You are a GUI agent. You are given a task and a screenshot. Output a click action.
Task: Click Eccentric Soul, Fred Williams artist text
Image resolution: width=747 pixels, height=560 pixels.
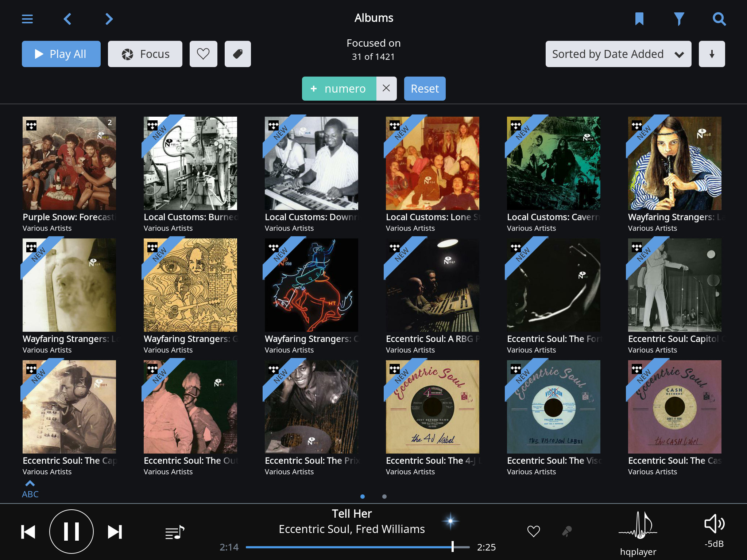[352, 529]
